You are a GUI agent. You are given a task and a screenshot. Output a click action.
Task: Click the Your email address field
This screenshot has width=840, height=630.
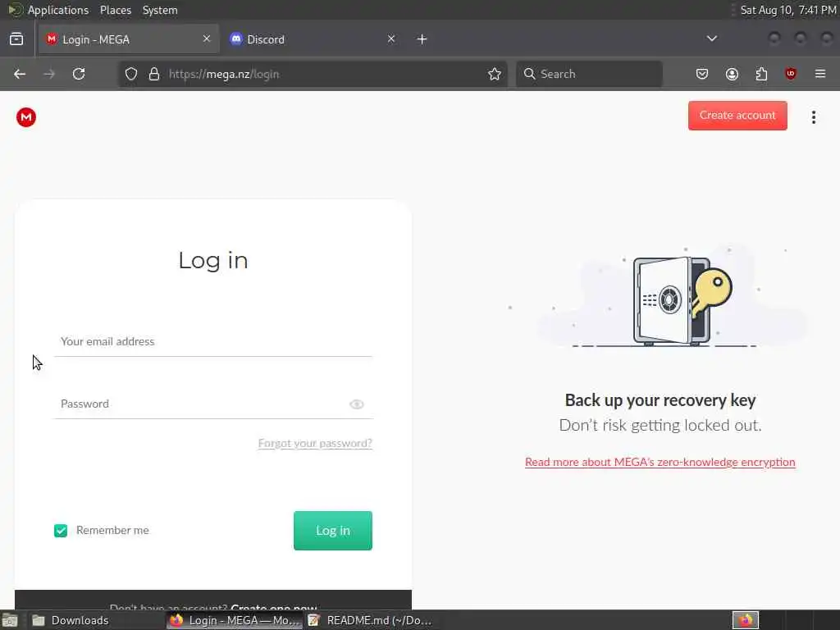click(212, 342)
